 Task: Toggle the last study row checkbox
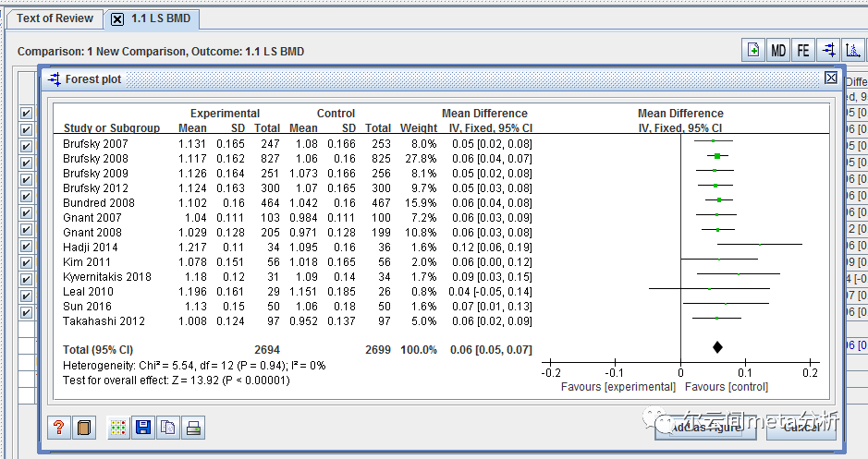[x=26, y=312]
